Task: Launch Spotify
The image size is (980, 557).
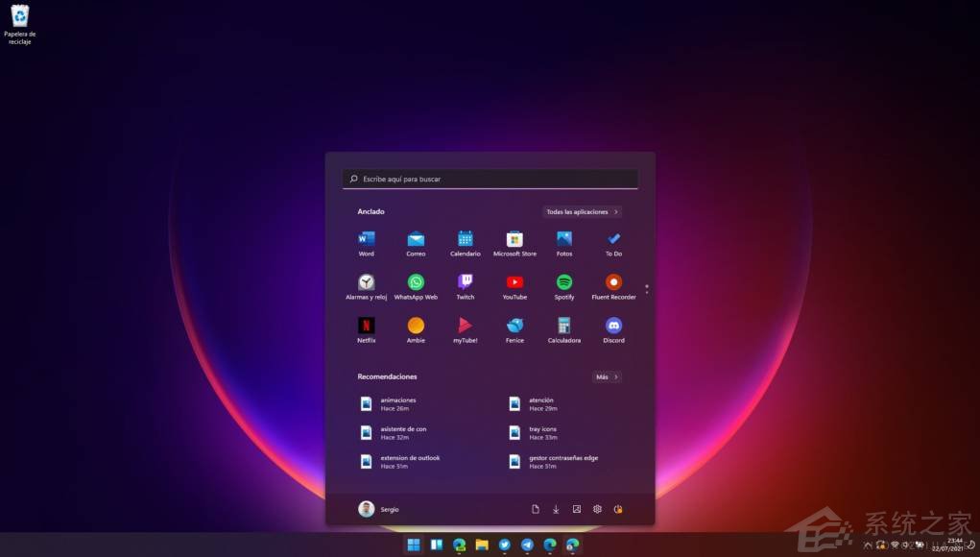Action: [563, 287]
